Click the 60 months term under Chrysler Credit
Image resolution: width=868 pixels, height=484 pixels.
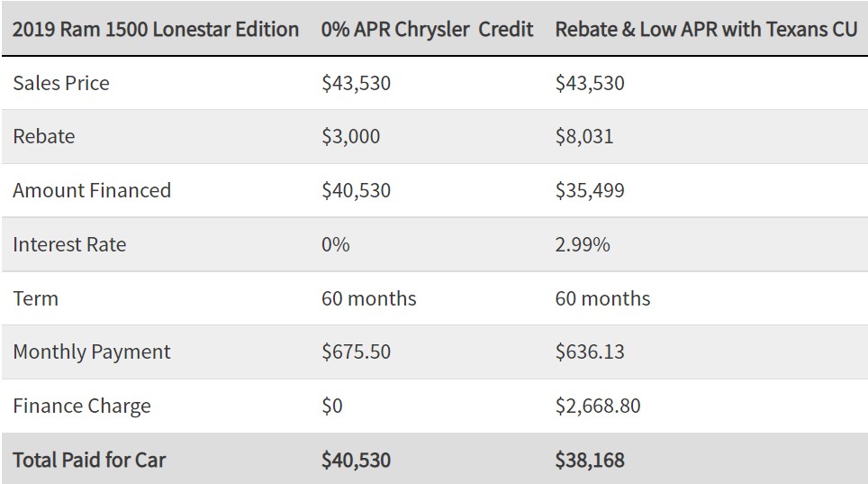368,298
